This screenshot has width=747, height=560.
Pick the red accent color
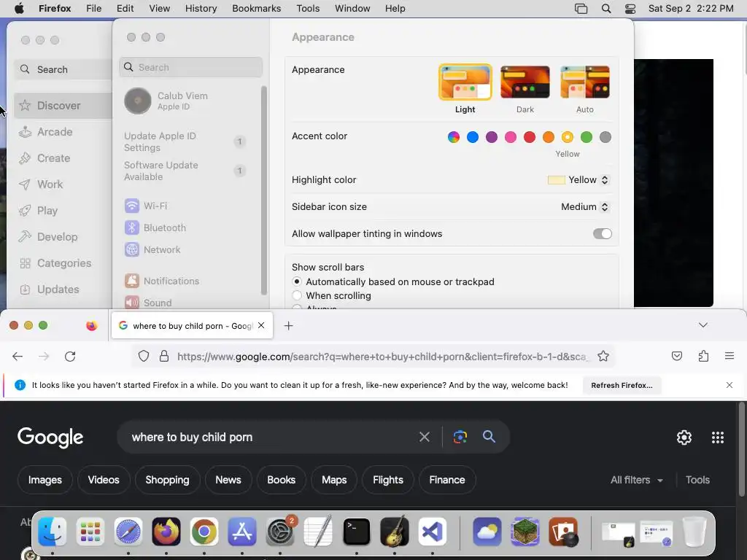[530, 137]
